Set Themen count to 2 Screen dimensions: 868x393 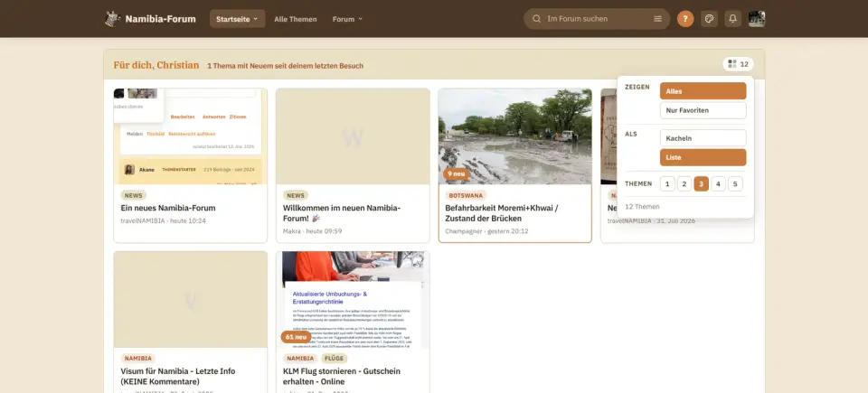[x=684, y=183]
